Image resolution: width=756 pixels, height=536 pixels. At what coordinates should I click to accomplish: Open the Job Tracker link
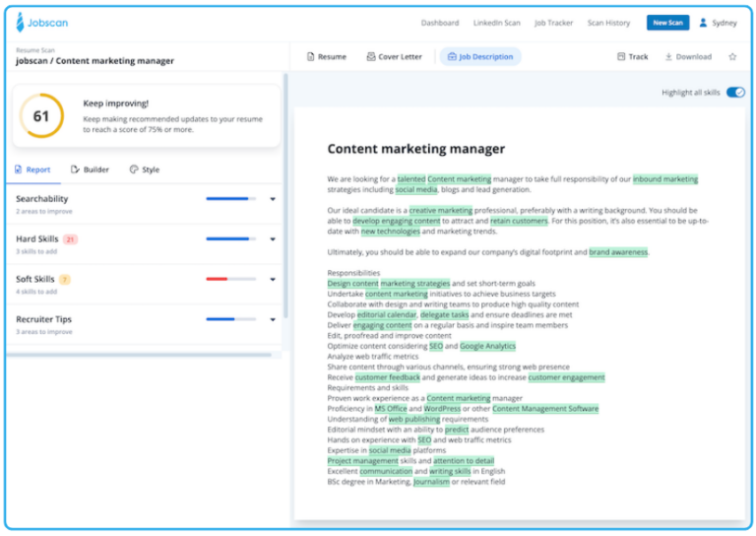(553, 23)
